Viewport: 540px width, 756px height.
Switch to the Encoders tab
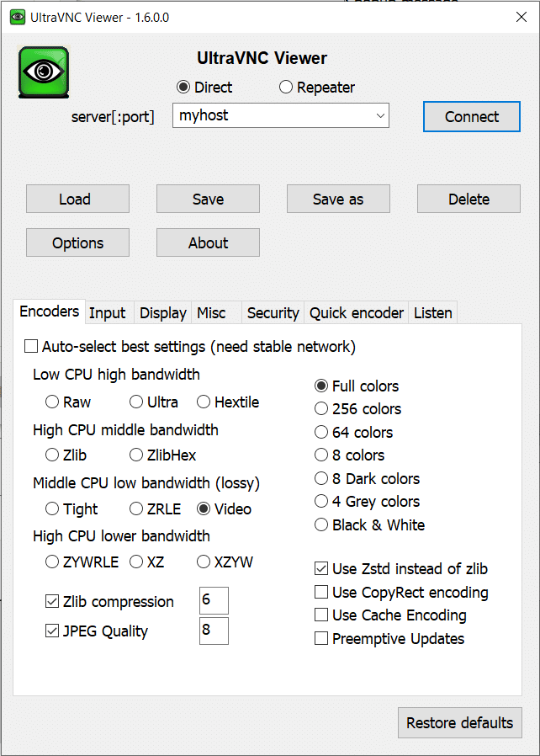tap(49, 311)
